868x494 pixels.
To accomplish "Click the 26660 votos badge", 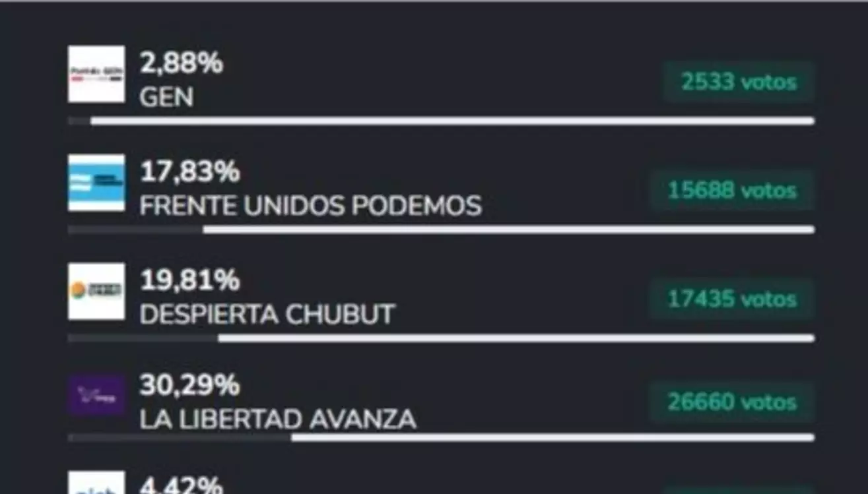I will tap(732, 402).
